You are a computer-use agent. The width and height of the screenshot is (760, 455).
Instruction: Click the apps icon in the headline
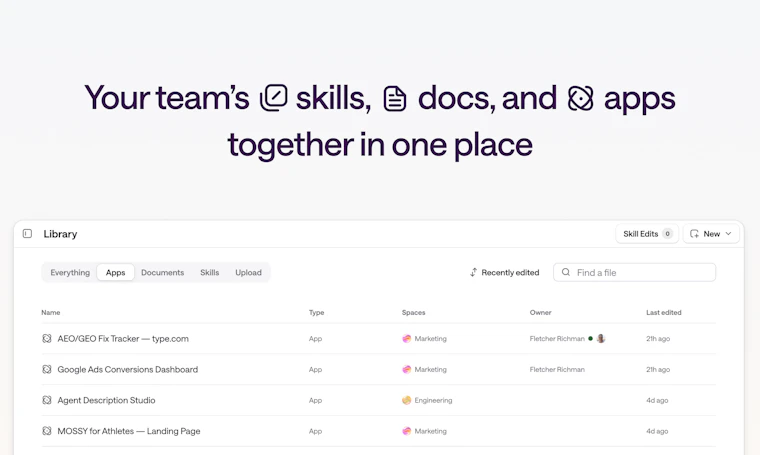580,98
